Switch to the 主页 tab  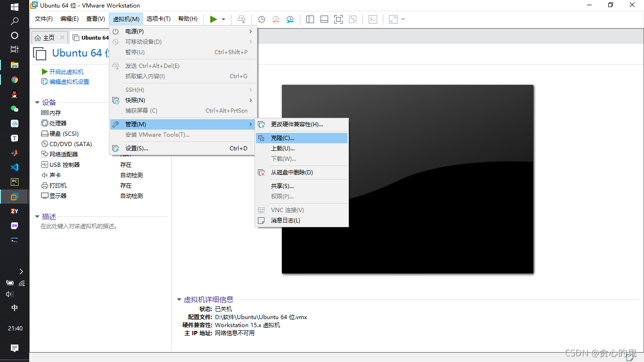[49, 38]
